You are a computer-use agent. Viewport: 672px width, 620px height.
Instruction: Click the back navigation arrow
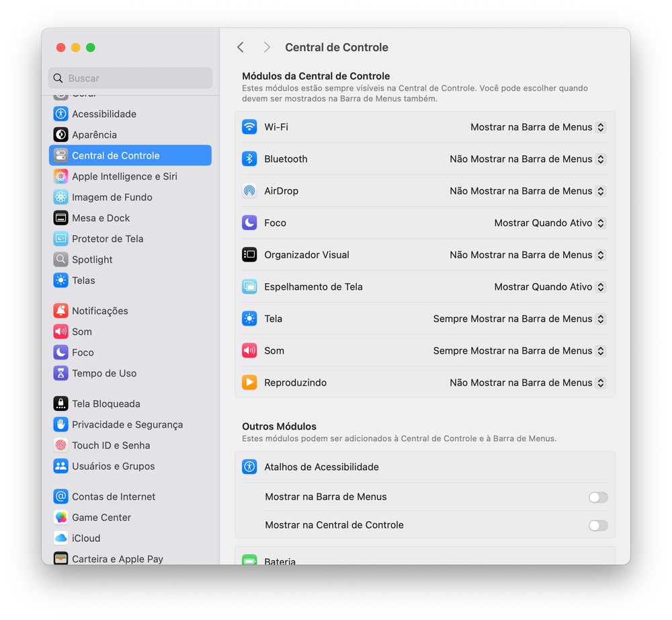[x=241, y=47]
